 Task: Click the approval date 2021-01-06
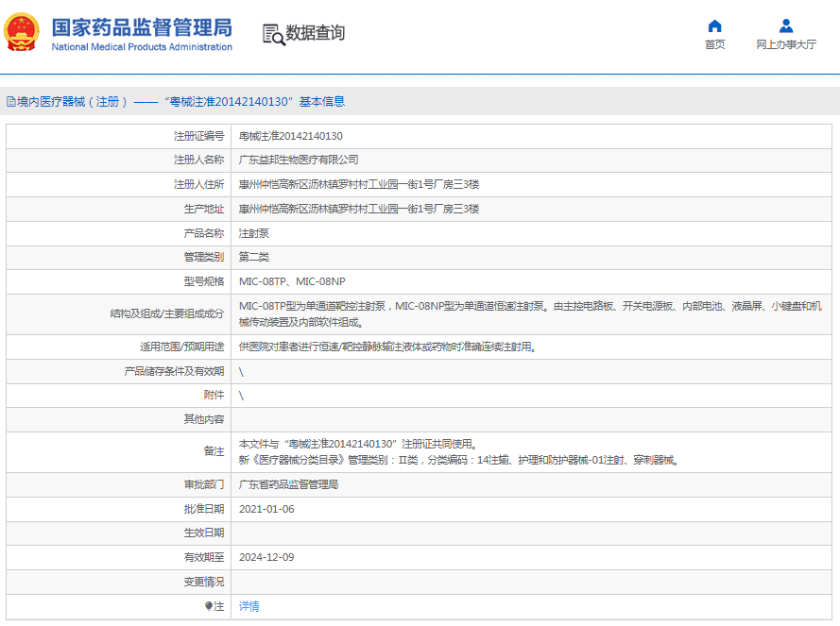coord(266,509)
